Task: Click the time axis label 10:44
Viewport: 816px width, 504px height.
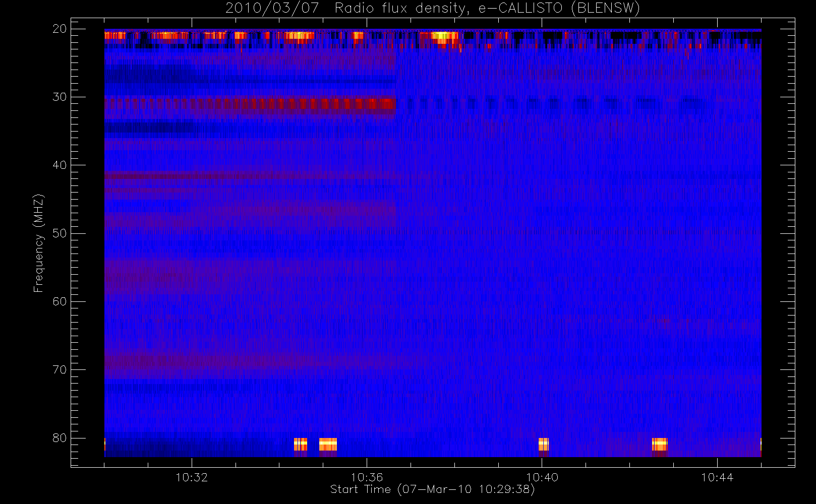Action: (x=717, y=477)
